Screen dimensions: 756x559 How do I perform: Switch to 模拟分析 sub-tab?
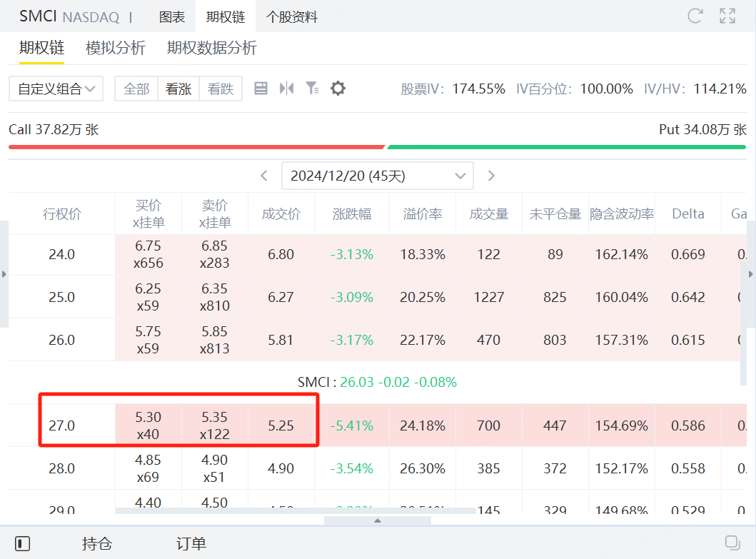point(116,48)
